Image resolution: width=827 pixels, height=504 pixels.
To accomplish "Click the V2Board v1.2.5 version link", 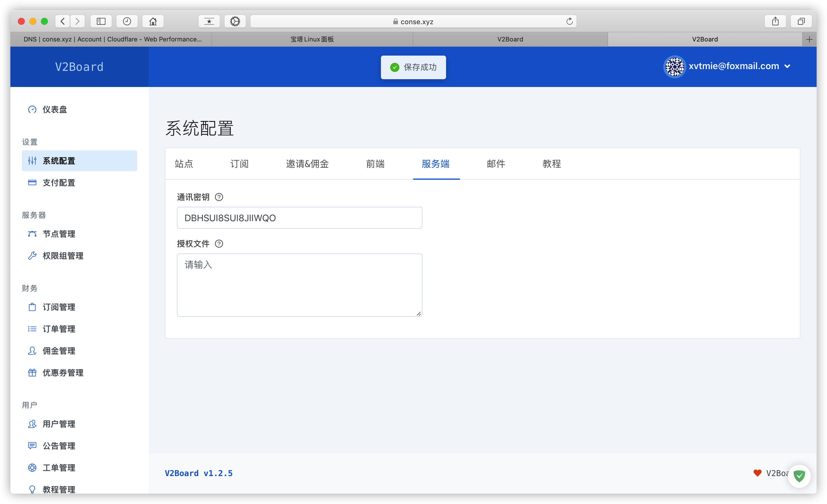I will [x=199, y=473].
